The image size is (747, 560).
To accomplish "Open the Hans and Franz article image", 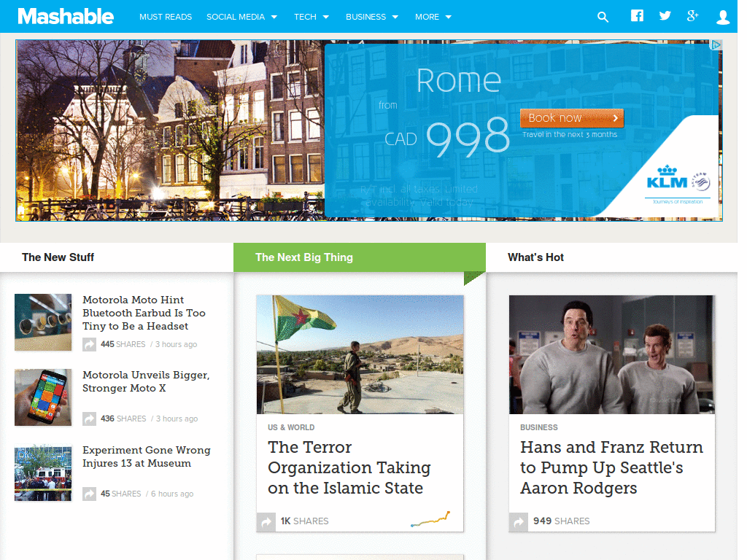I will pyautogui.click(x=612, y=355).
